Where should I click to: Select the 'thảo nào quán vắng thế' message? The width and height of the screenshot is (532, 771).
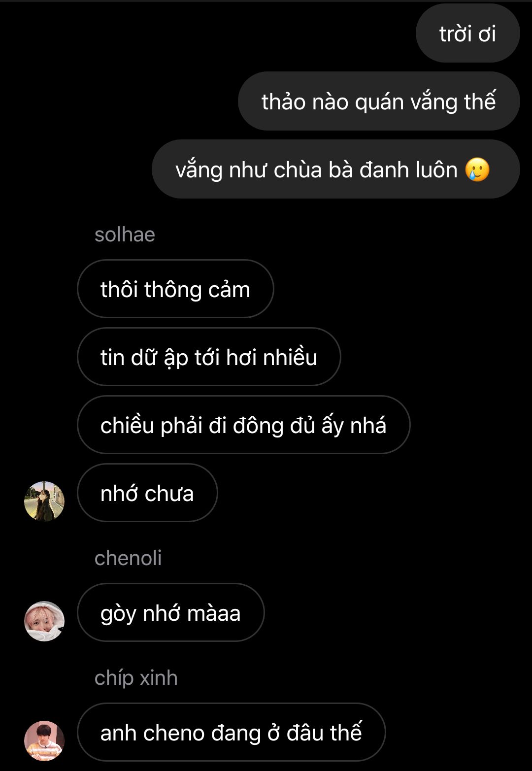point(379,101)
